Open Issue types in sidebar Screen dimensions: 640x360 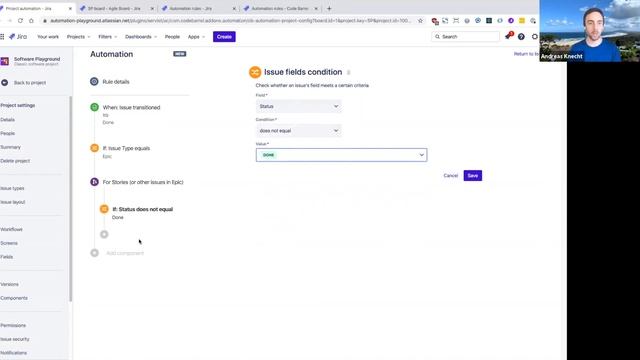12,188
